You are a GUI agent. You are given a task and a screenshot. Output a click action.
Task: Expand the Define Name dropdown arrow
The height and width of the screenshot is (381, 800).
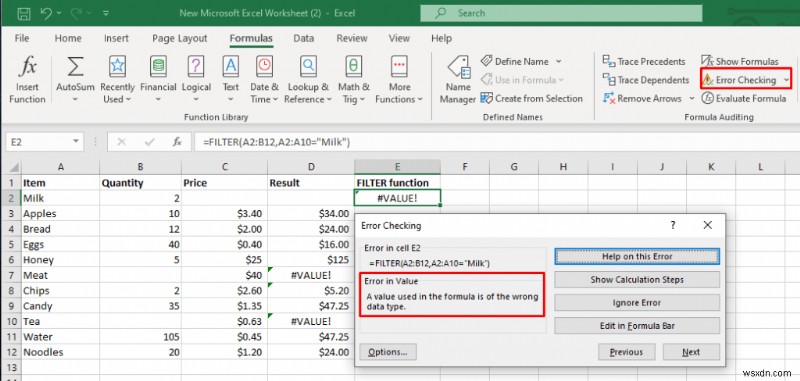(558, 61)
